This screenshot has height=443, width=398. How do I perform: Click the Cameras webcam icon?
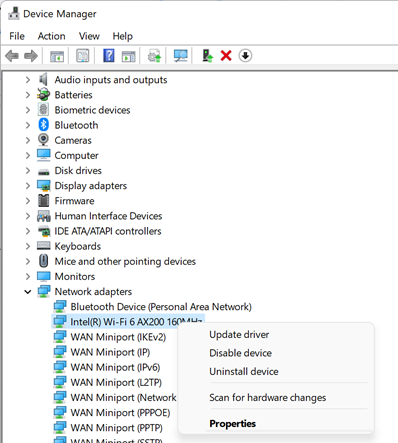[x=43, y=140]
